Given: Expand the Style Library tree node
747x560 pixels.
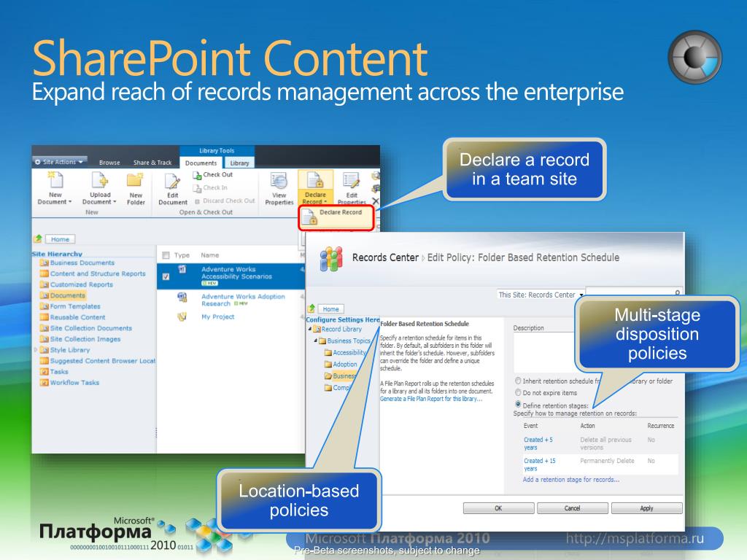Looking at the screenshot, I should click(35, 350).
